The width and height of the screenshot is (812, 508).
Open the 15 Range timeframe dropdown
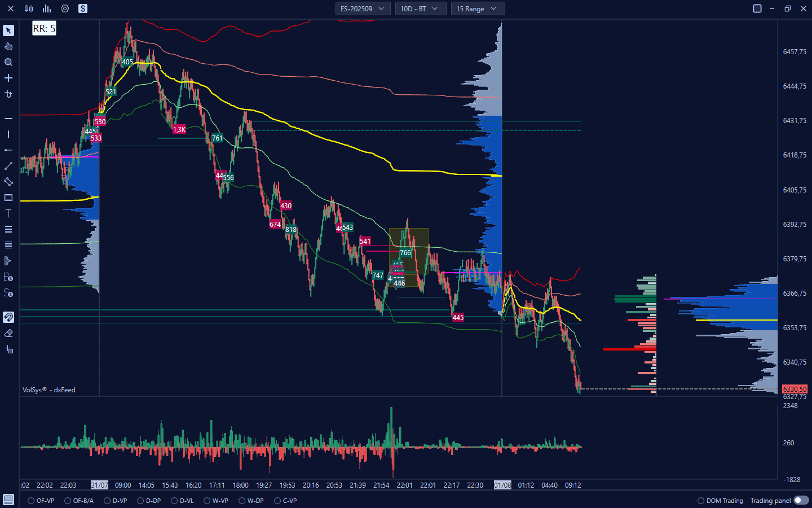pyautogui.click(x=477, y=8)
